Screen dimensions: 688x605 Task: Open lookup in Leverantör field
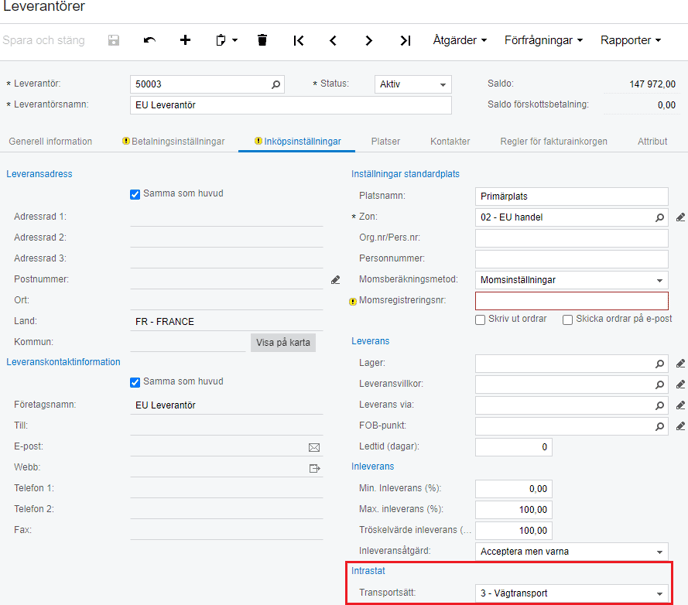pos(276,84)
